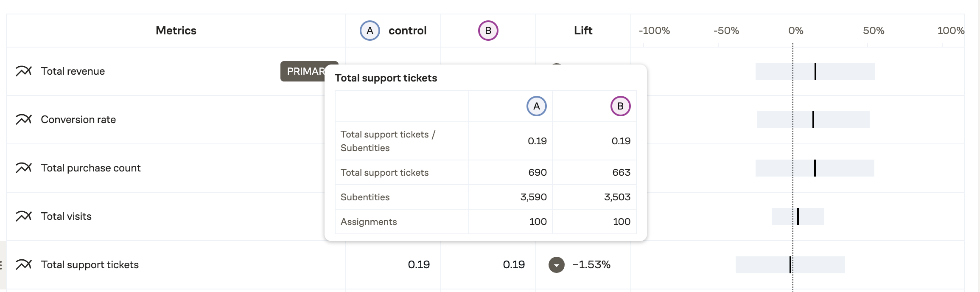This screenshot has height=292, width=980.
Task: Open the Conversion rate metric name
Action: point(78,120)
